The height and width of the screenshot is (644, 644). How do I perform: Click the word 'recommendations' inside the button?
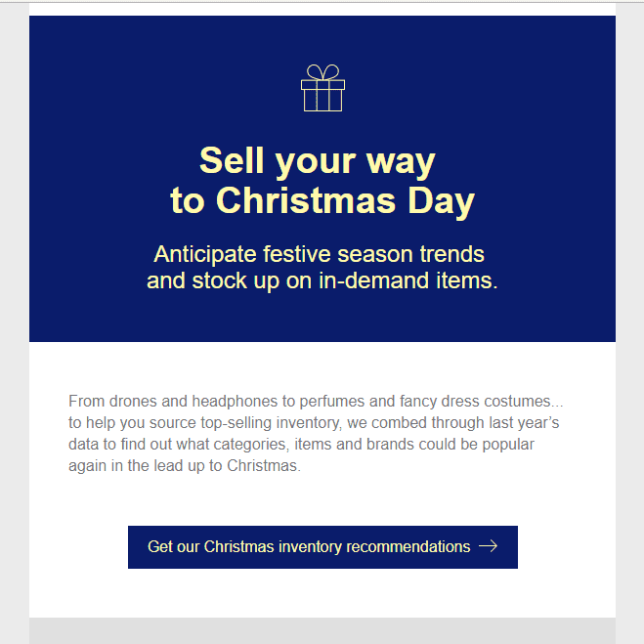(408, 547)
